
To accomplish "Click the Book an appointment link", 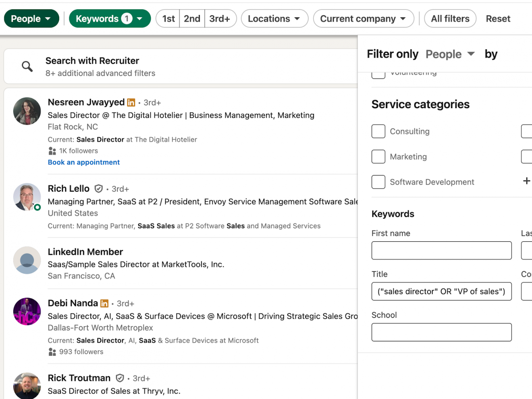I will 83,162.
